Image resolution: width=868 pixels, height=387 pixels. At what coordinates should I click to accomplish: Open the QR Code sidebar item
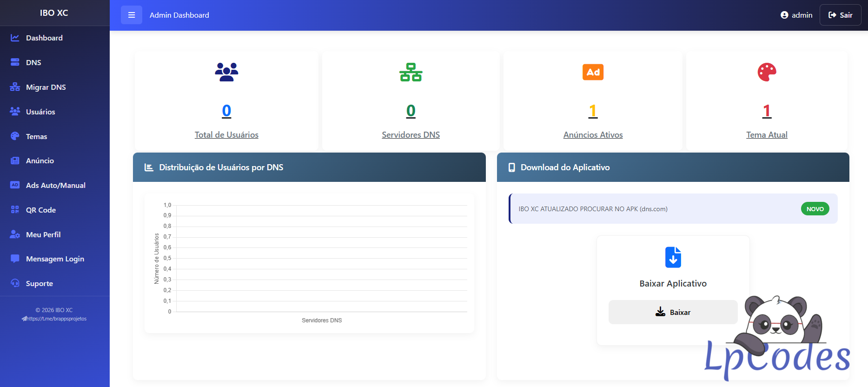(x=41, y=210)
